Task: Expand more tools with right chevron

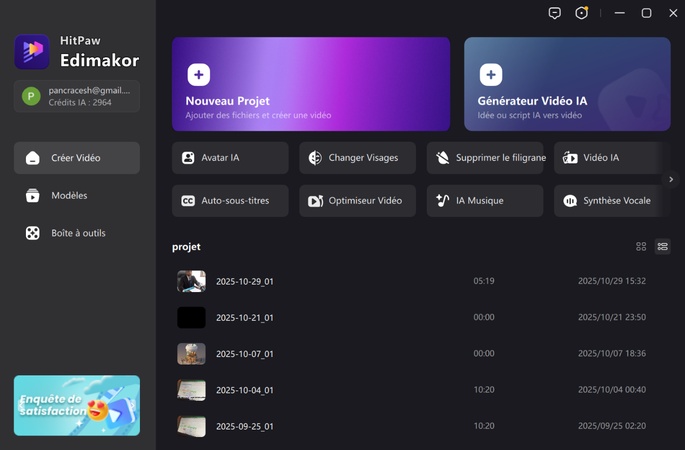Action: pyautogui.click(x=671, y=179)
